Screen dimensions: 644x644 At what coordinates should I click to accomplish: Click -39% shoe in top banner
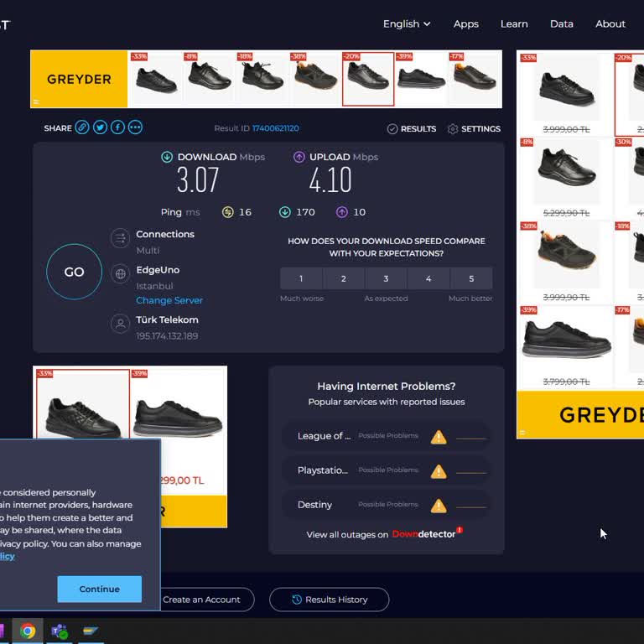[x=421, y=79]
